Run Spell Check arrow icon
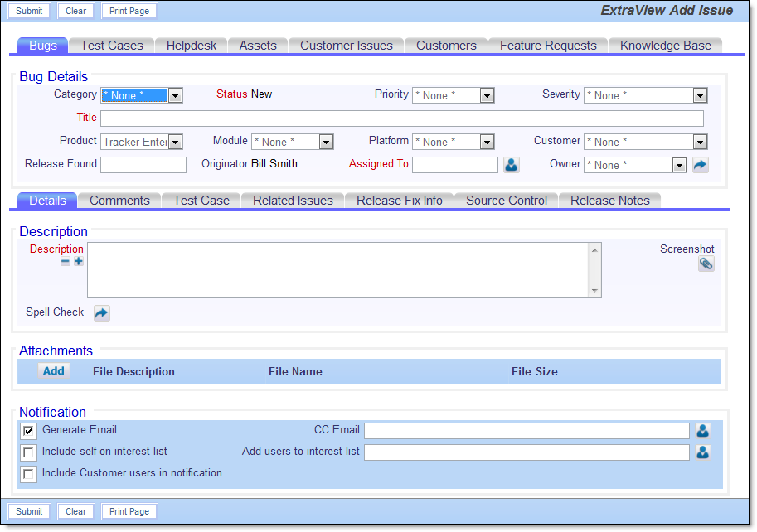Viewport: 757px width, 532px height. tap(101, 313)
